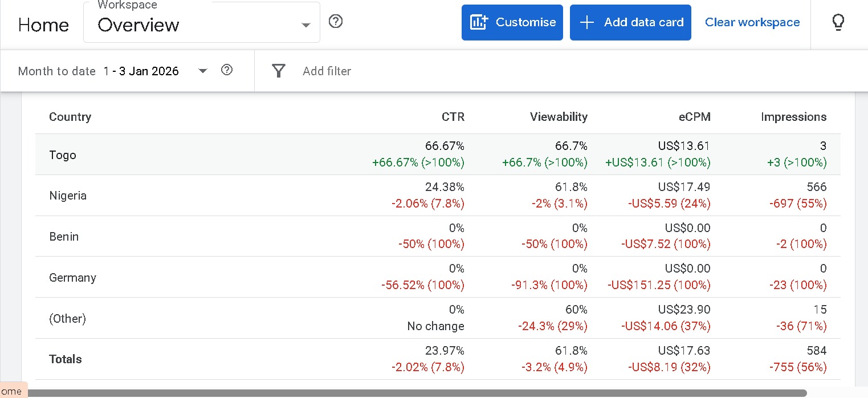
Task: Click the lightbulb insights icon
Action: [838, 22]
